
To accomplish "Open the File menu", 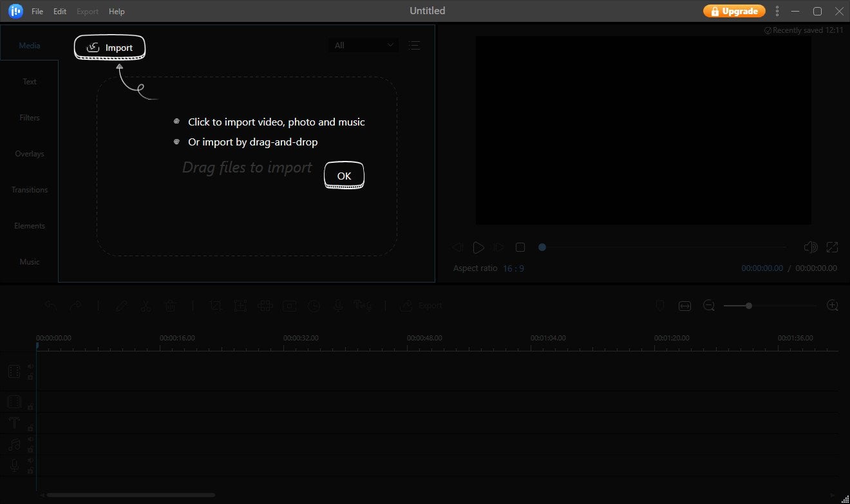I will [x=37, y=12].
